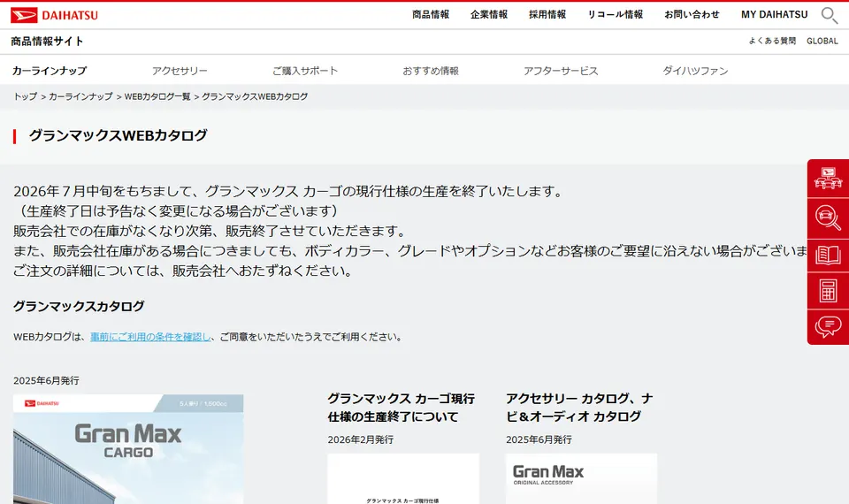Click よくある質問 link
This screenshot has height=504, width=849.
(772, 42)
